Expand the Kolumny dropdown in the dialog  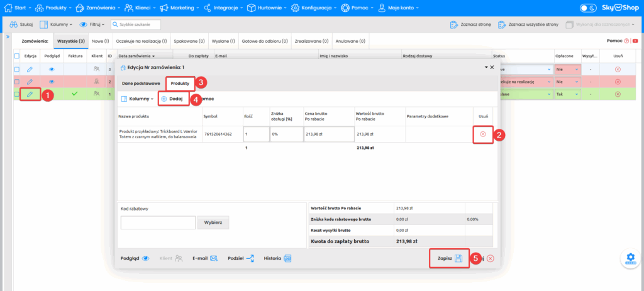[136, 99]
